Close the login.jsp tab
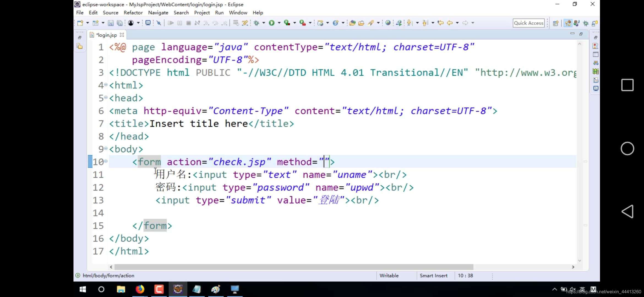 [x=122, y=35]
